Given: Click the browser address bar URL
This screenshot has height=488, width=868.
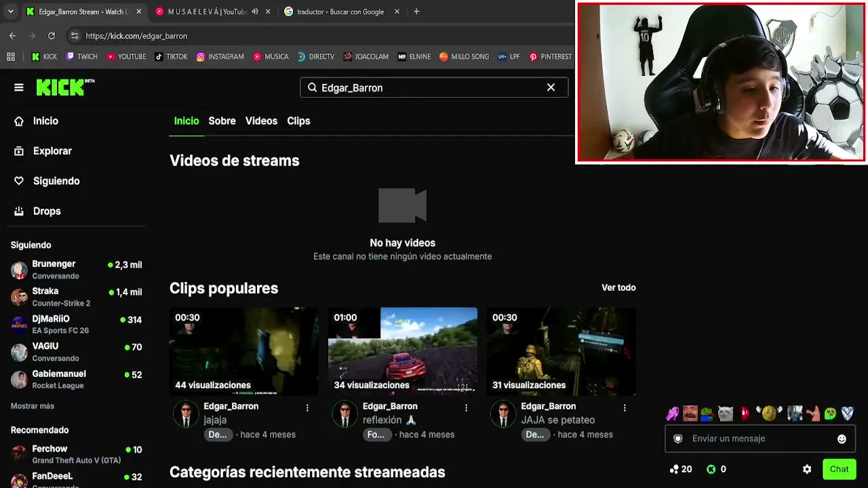Looking at the screenshot, I should pyautogui.click(x=136, y=36).
